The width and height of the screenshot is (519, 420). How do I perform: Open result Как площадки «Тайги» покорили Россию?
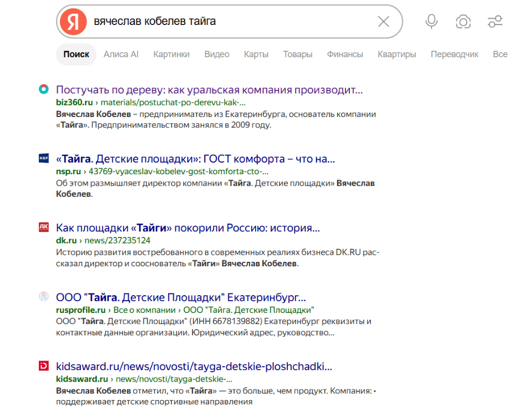[x=187, y=228]
